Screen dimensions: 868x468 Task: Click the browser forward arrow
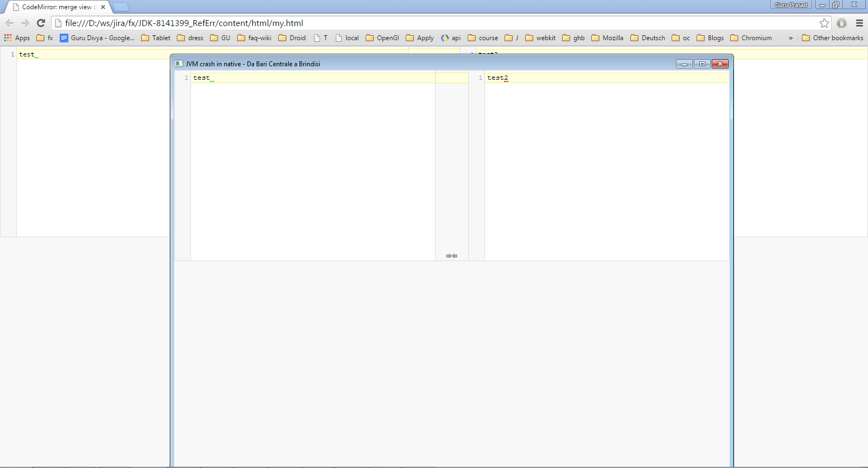pos(25,23)
